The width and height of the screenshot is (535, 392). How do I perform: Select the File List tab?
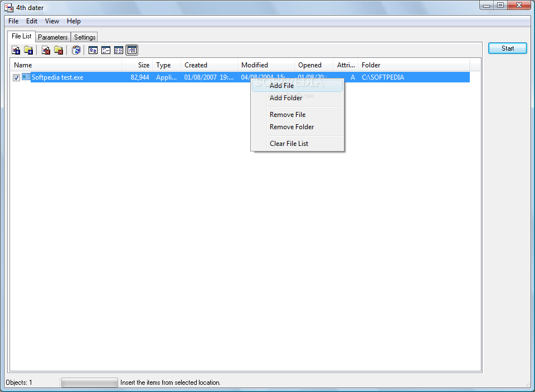pos(22,36)
